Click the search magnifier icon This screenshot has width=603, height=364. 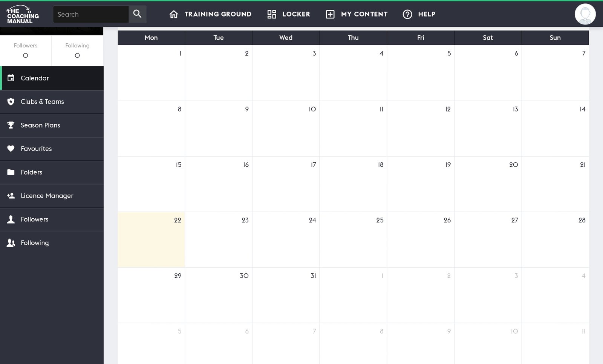point(138,14)
